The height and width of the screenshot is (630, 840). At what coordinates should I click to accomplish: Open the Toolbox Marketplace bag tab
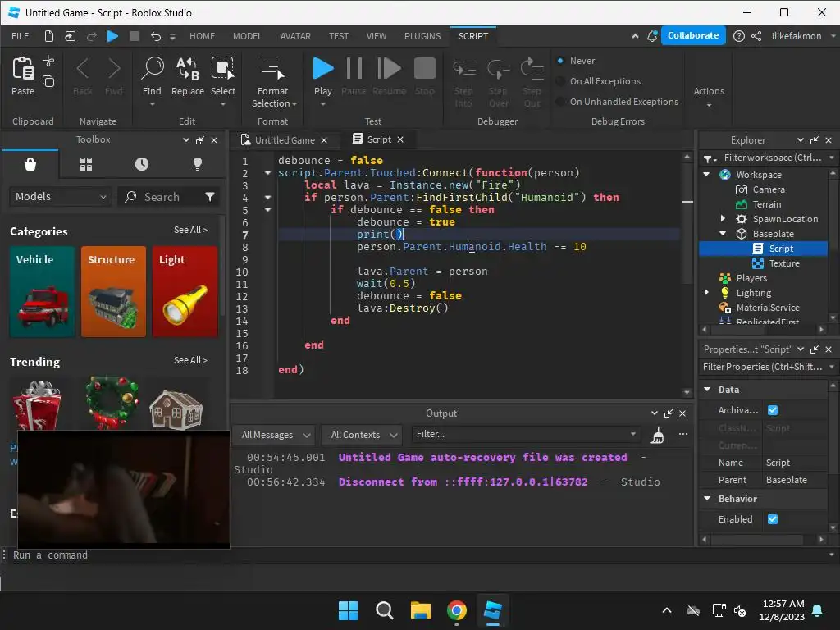coord(30,164)
